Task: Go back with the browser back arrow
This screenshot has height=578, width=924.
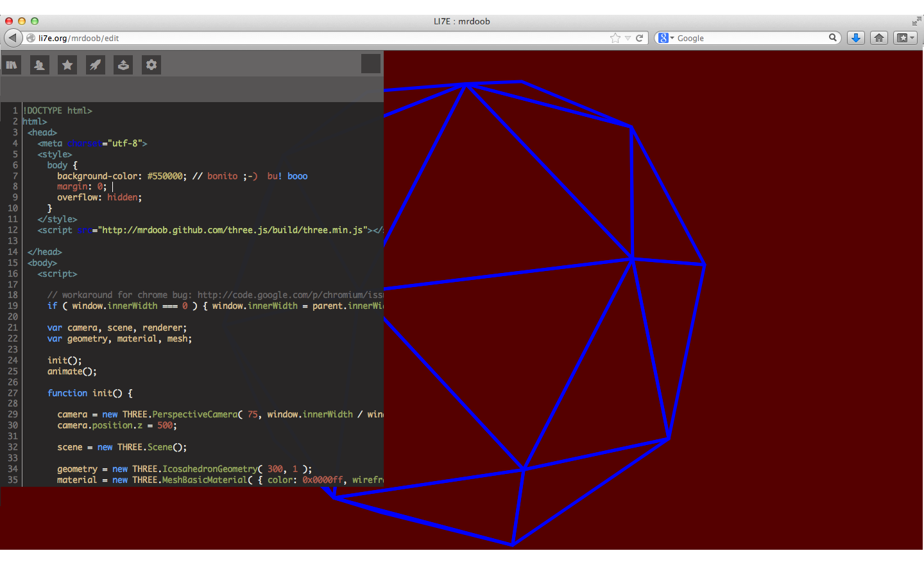Action: point(12,38)
